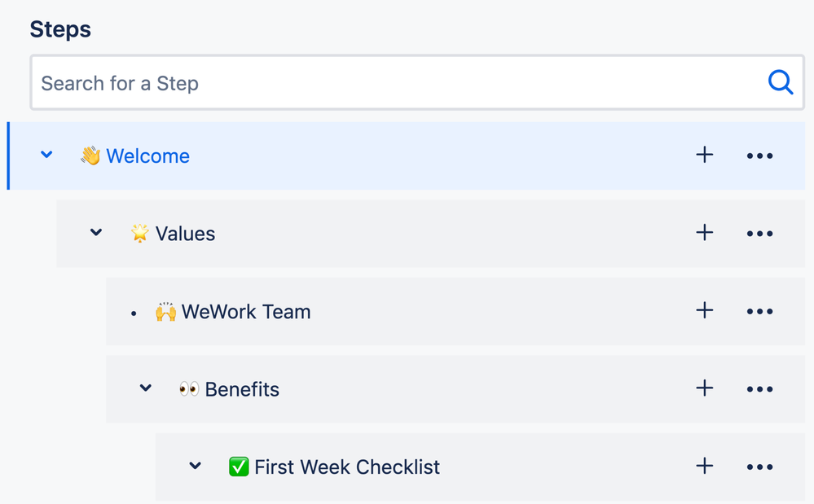Image resolution: width=814 pixels, height=504 pixels.
Task: Add a step under First Week Checklist
Action: 705,467
